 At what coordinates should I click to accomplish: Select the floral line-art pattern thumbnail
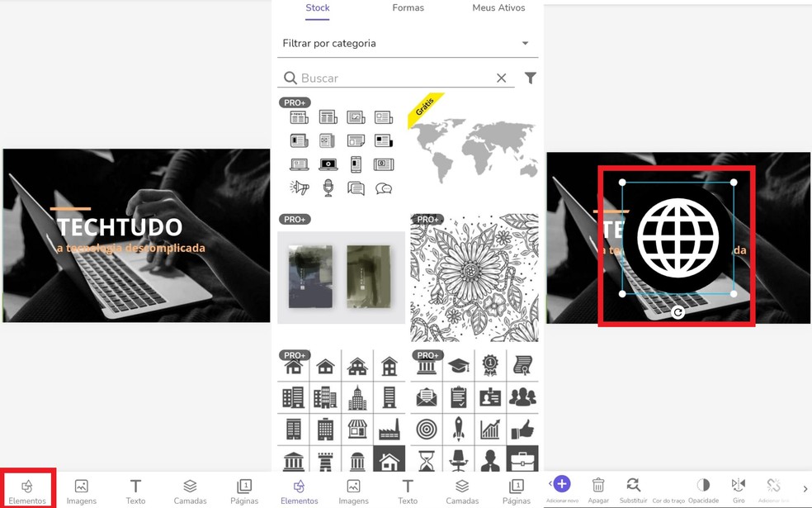pos(474,278)
